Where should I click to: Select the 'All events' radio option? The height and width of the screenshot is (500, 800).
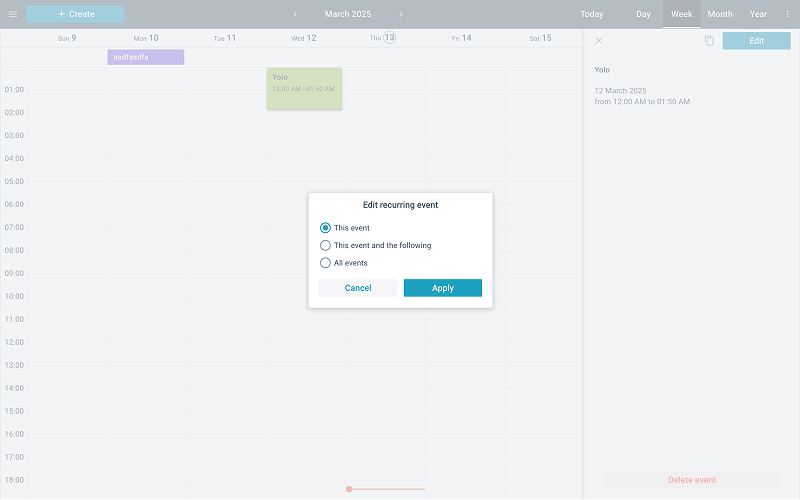click(325, 263)
